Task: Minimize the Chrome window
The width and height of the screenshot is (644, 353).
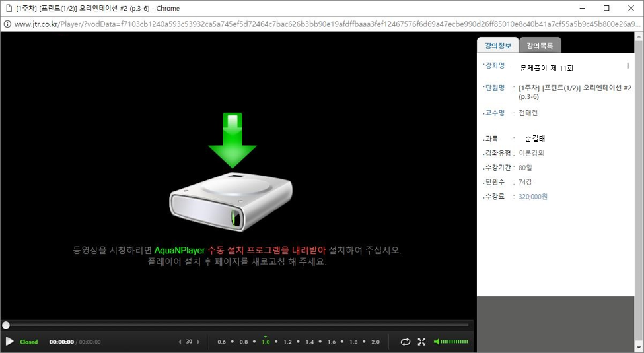Action: [583, 8]
